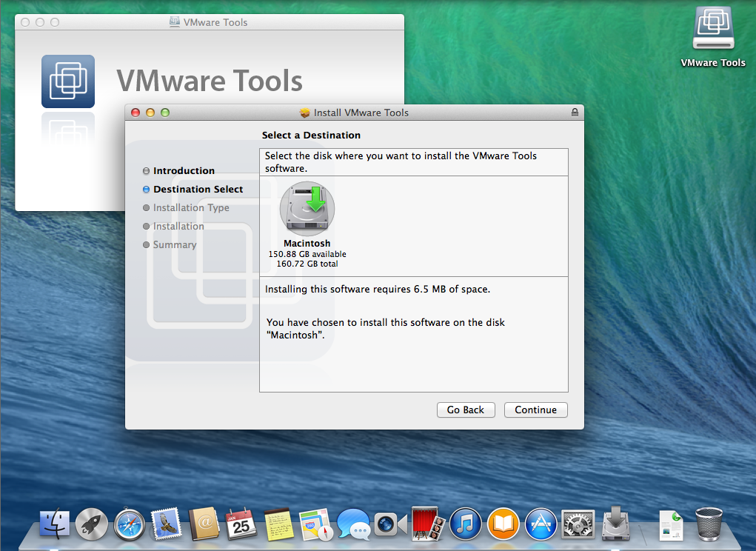Click the Continue button
The width and height of the screenshot is (756, 551).
click(535, 410)
